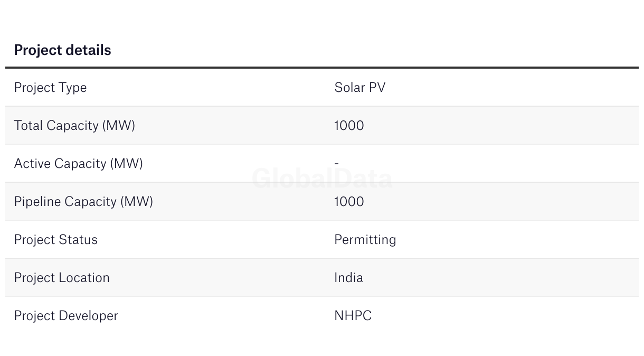The width and height of the screenshot is (644, 356).
Task: Click the 1000 value beside Pipeline Capacity
Action: tap(349, 201)
